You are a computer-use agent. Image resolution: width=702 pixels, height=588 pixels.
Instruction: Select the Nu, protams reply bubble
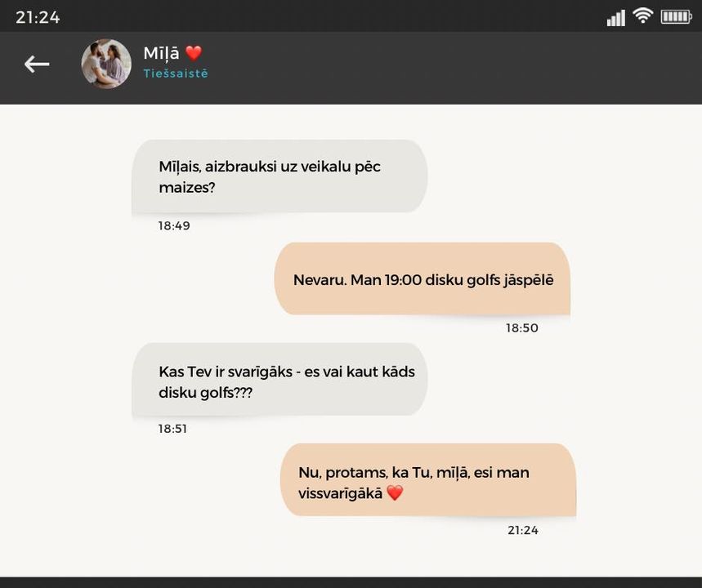(428, 480)
